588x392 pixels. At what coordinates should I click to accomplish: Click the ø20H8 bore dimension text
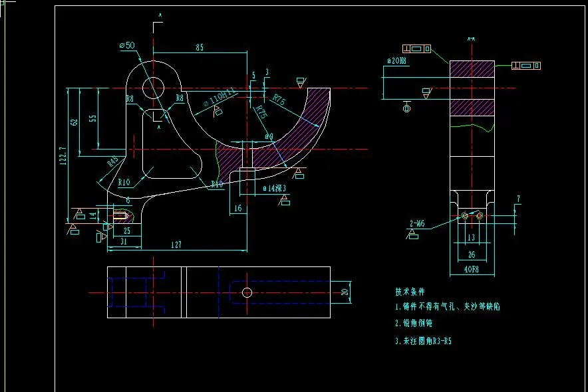(x=396, y=60)
